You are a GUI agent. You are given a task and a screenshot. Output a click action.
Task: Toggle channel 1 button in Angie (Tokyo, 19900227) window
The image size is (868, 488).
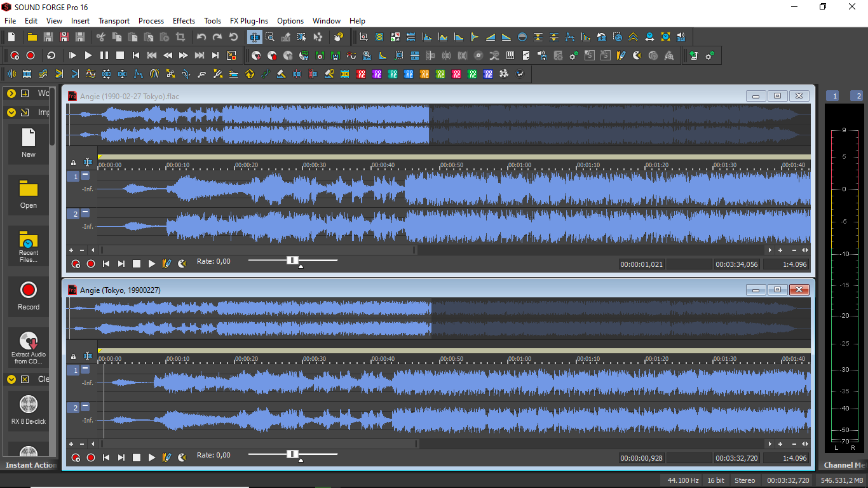(74, 370)
